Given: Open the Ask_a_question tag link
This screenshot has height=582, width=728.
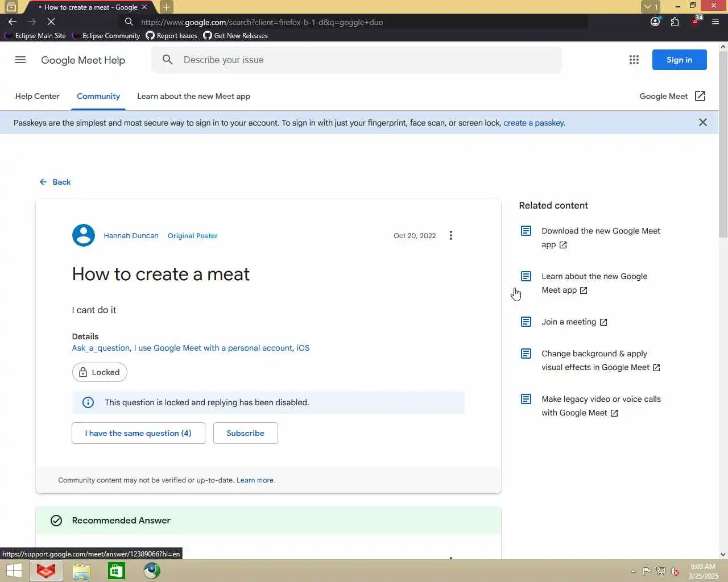Looking at the screenshot, I should coord(101,348).
